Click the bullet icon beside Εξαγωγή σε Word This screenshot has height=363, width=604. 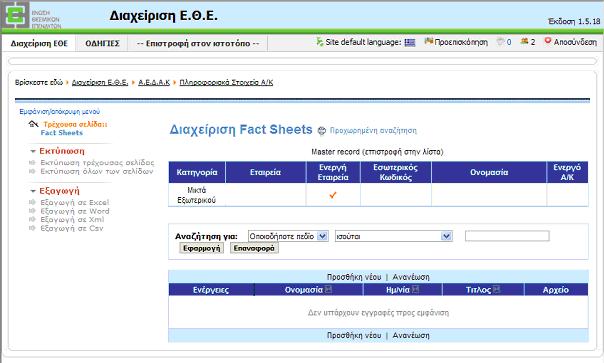[x=32, y=211]
